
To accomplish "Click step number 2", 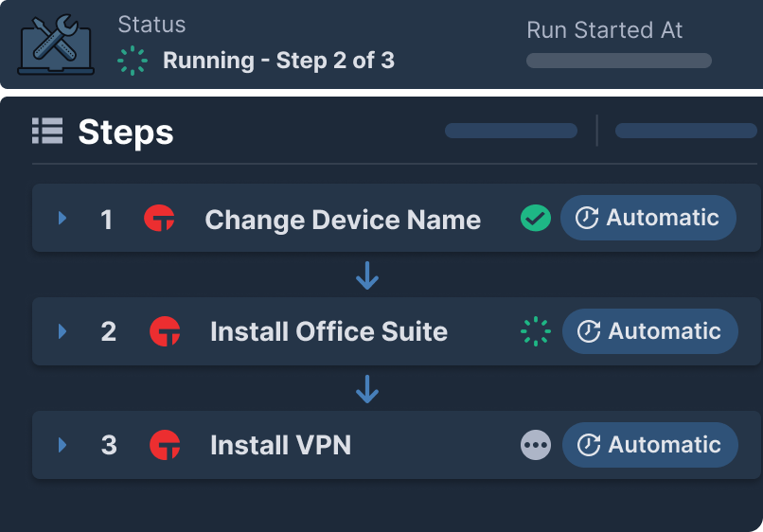I will 109,332.
